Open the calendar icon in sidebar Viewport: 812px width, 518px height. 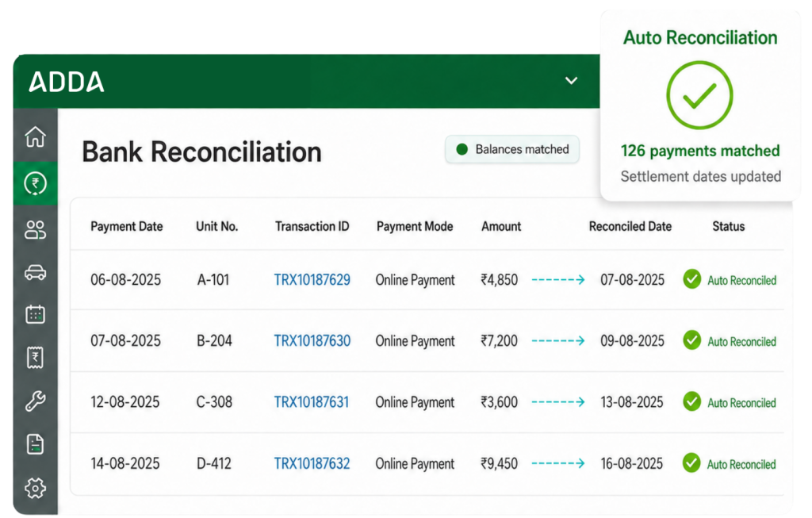tap(35, 314)
